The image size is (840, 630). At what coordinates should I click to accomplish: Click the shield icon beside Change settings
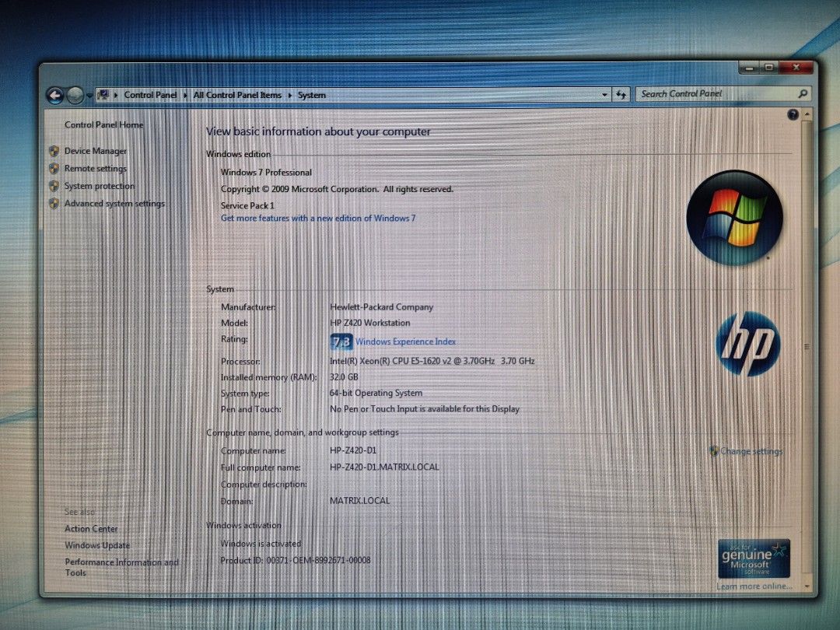pos(714,451)
